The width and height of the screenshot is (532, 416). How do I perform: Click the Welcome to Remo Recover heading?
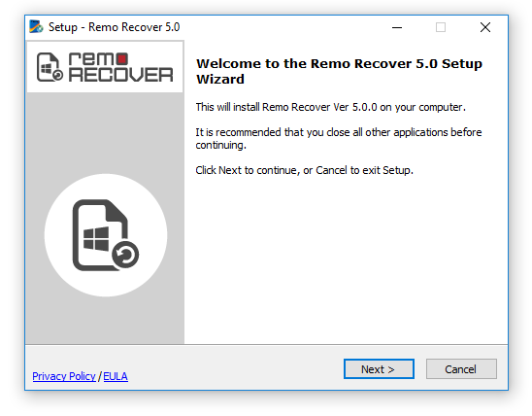[339, 71]
